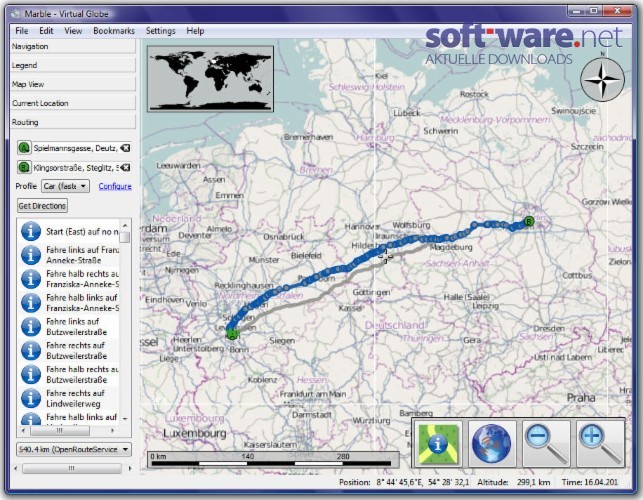
Task: Click the directions list vertical scrollbar thumb
Action: tap(125, 237)
